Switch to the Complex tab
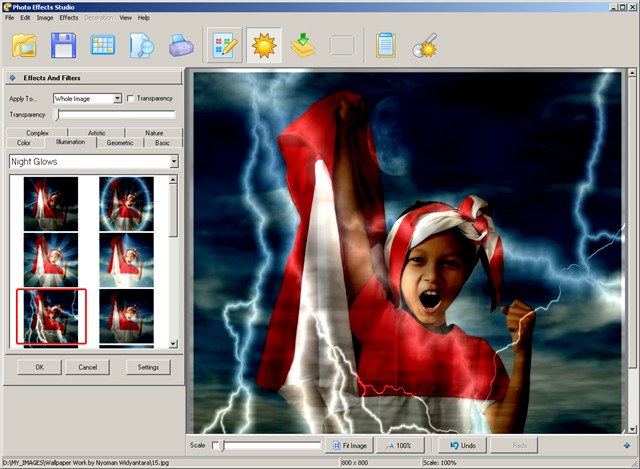640x469 pixels. 37,133
